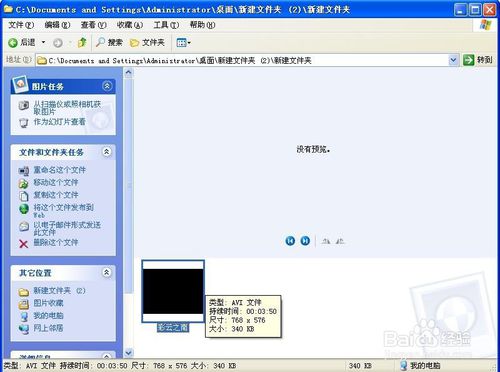Open the 查看(V) menu
500x372 pixels.
coord(94,25)
